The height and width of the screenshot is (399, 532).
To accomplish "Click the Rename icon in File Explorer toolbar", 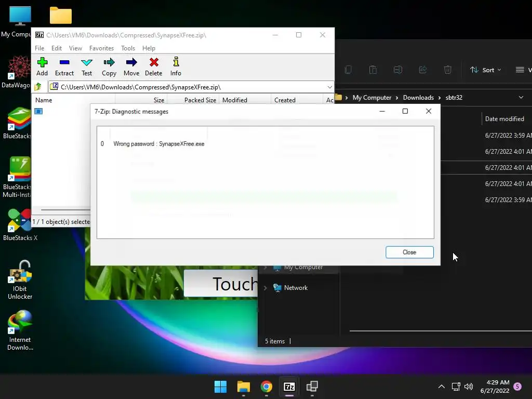I will [398, 70].
